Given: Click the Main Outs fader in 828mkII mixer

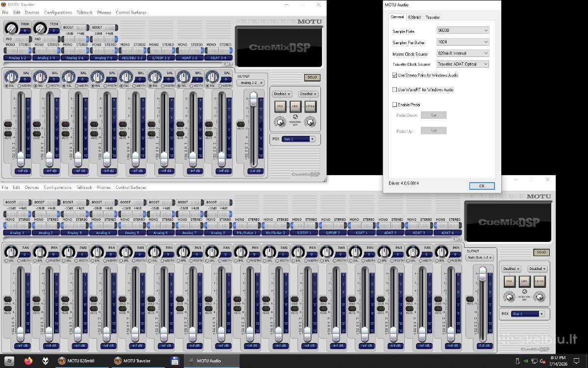Looking at the screenshot, I should 483,274.
